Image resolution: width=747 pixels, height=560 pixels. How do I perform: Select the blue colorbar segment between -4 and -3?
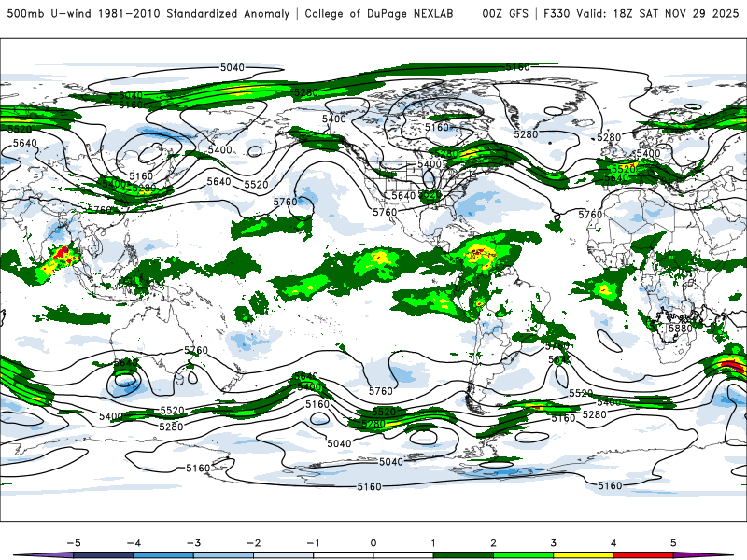(x=163, y=555)
